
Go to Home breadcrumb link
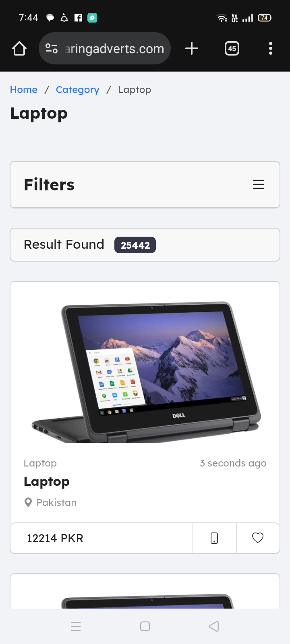coord(24,90)
